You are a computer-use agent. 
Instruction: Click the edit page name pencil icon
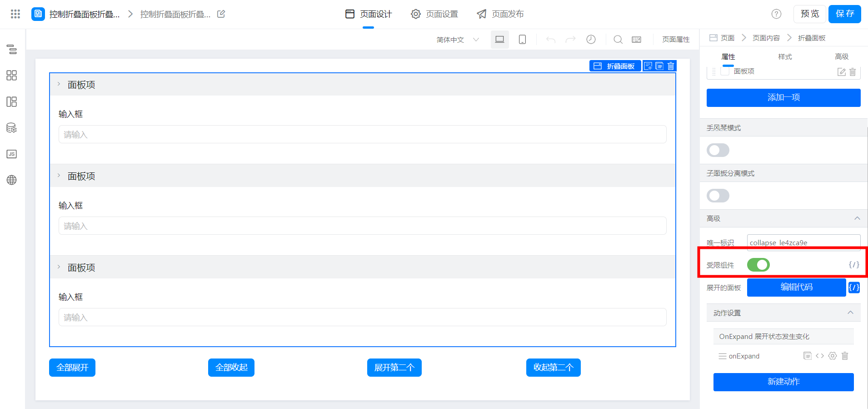pos(221,14)
